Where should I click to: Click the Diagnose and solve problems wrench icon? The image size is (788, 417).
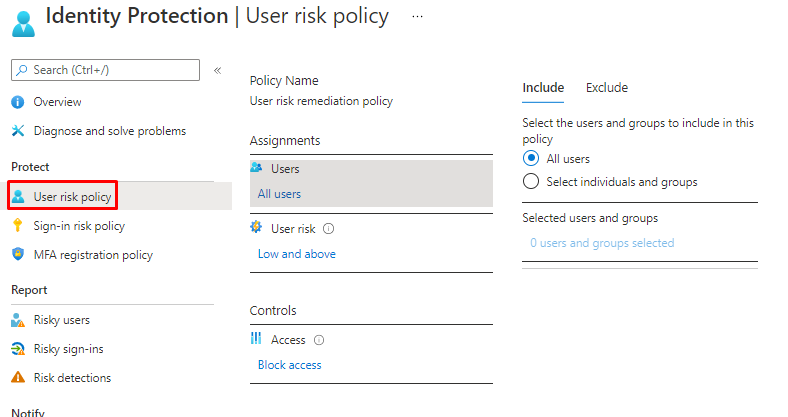[17, 131]
